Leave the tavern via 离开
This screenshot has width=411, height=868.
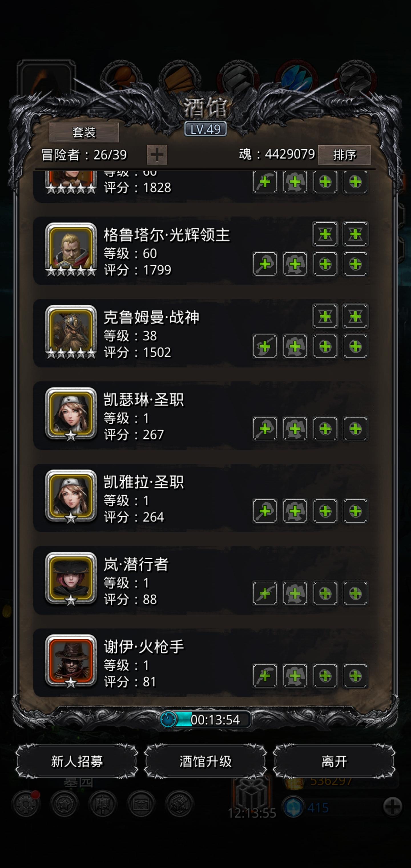tap(334, 761)
